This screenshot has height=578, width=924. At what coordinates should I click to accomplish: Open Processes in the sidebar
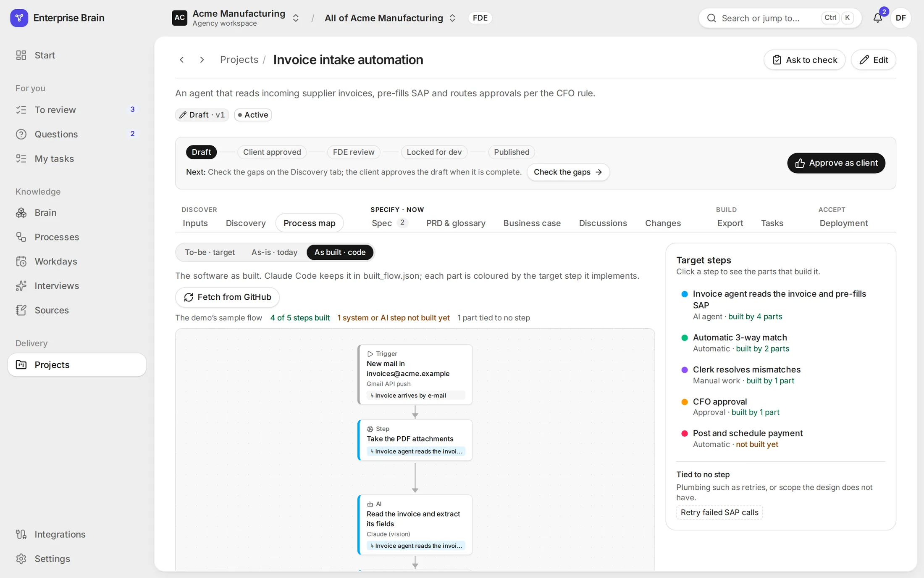pyautogui.click(x=77, y=237)
